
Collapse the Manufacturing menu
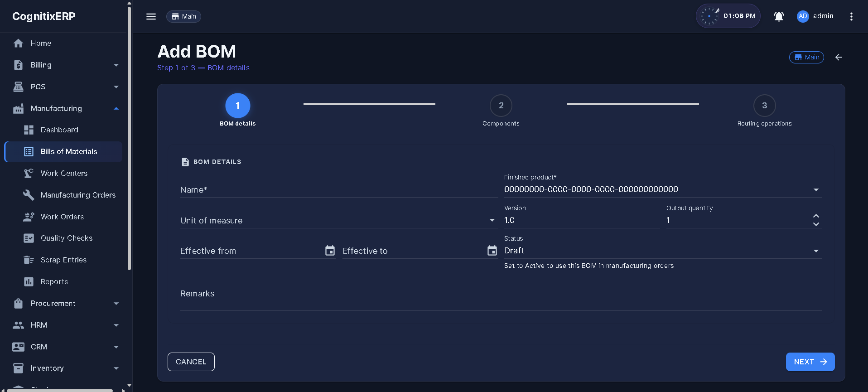(x=63, y=108)
